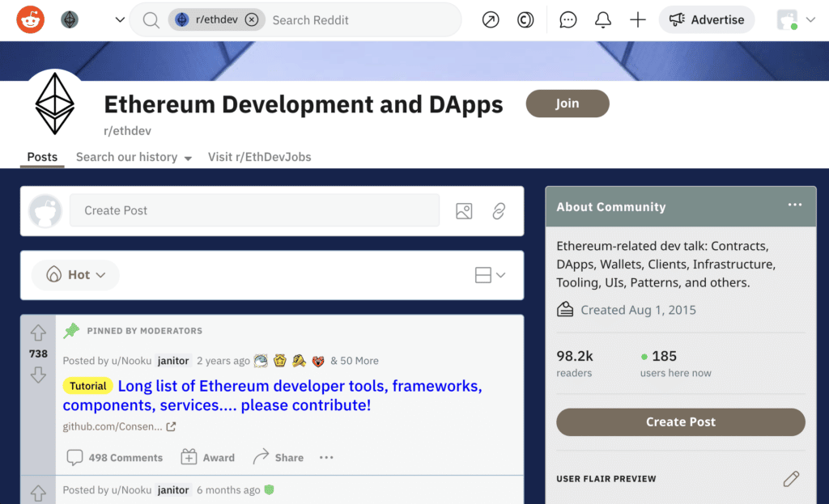Open the Coins icon in header

525,20
